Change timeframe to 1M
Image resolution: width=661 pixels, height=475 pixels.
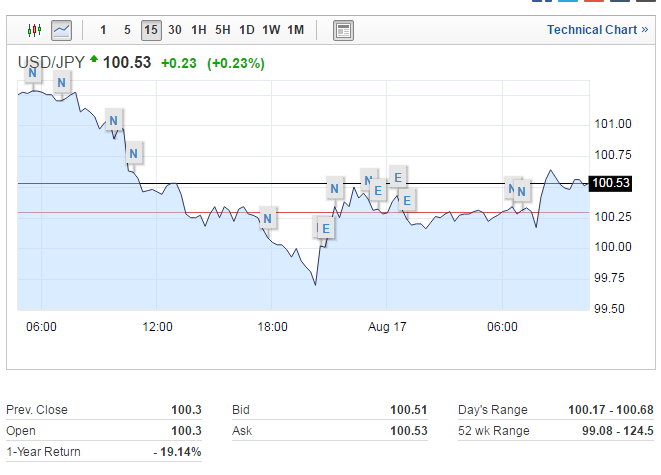[295, 30]
